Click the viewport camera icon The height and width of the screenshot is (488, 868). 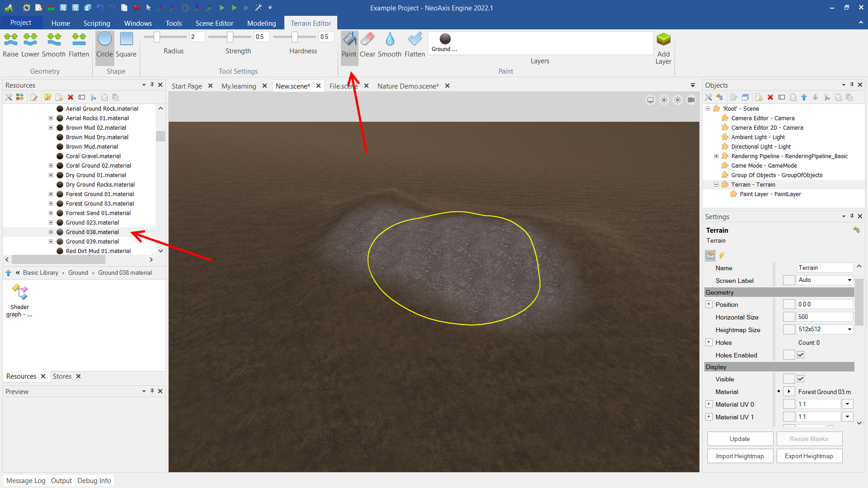click(x=691, y=100)
